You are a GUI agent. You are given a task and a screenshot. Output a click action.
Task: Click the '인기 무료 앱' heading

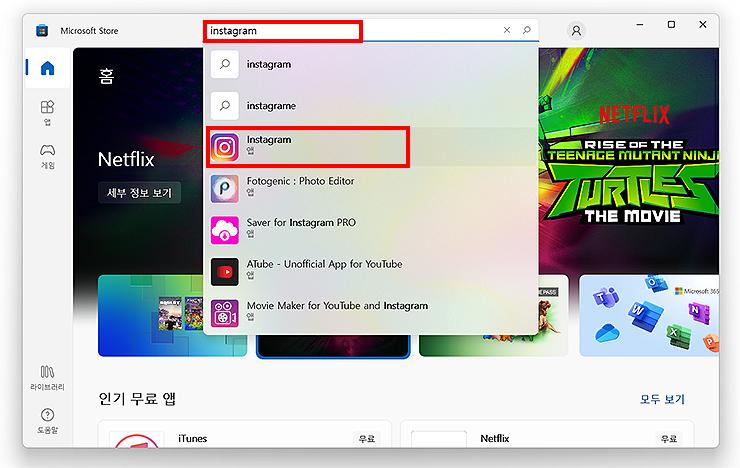[137, 399]
